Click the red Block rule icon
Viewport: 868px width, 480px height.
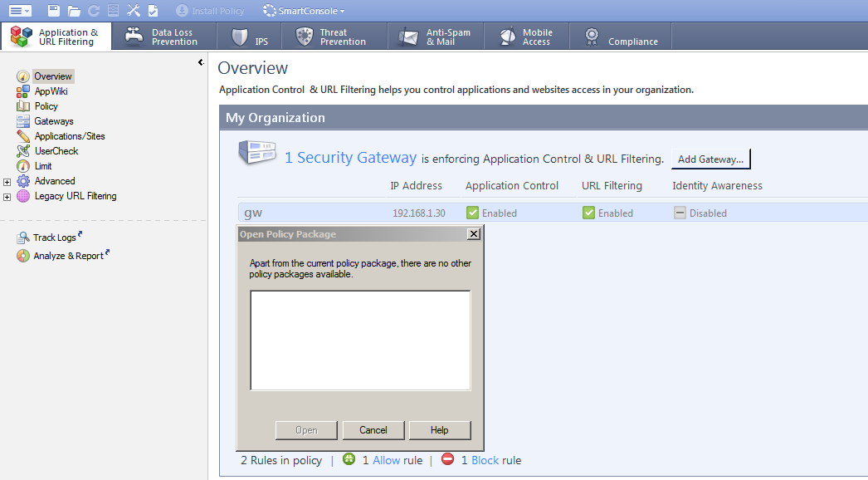448,459
